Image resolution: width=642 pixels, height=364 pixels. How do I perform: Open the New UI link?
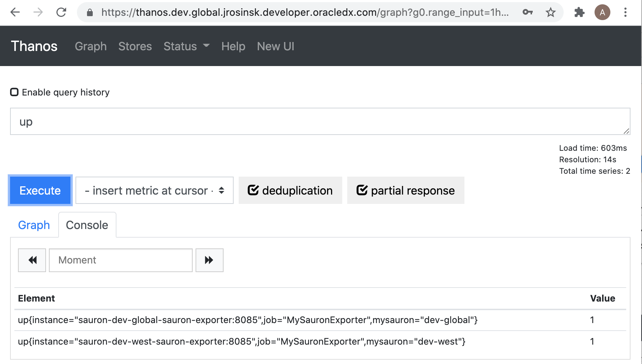[x=275, y=46]
